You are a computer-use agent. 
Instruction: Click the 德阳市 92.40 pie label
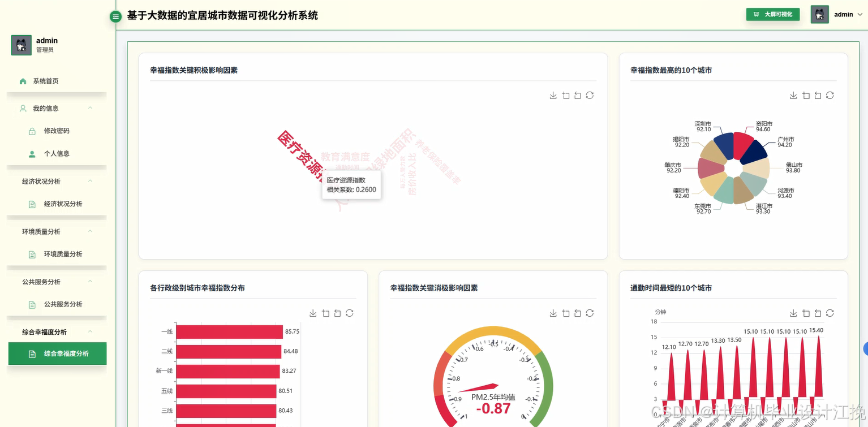681,193
